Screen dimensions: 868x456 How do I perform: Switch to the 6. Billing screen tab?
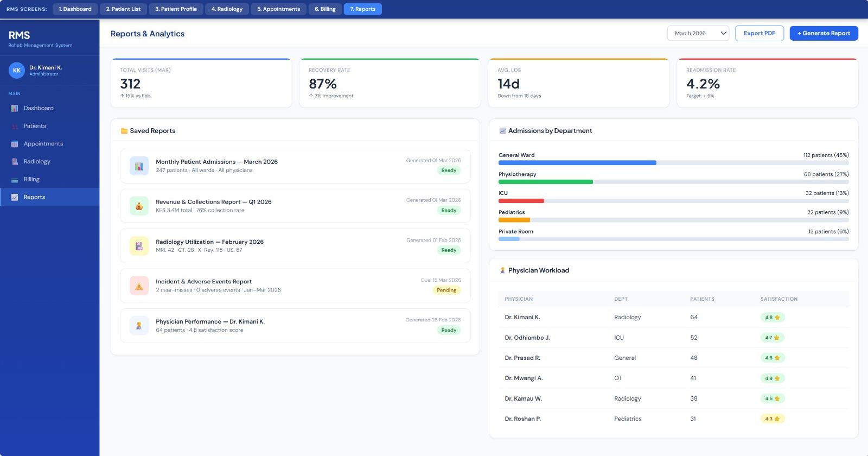[x=325, y=9]
